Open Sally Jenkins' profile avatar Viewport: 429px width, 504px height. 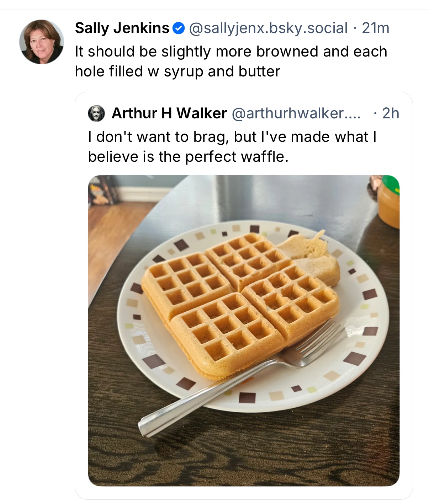tap(42, 42)
